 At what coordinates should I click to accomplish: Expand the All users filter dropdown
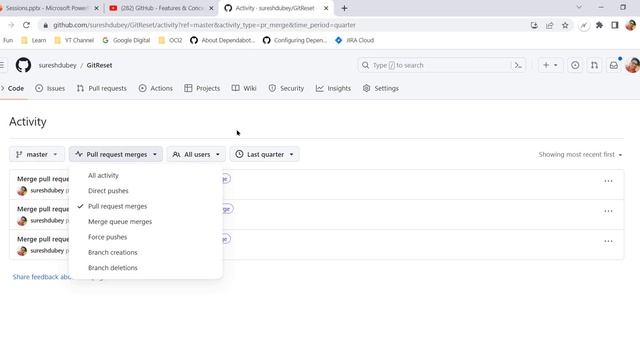click(196, 154)
